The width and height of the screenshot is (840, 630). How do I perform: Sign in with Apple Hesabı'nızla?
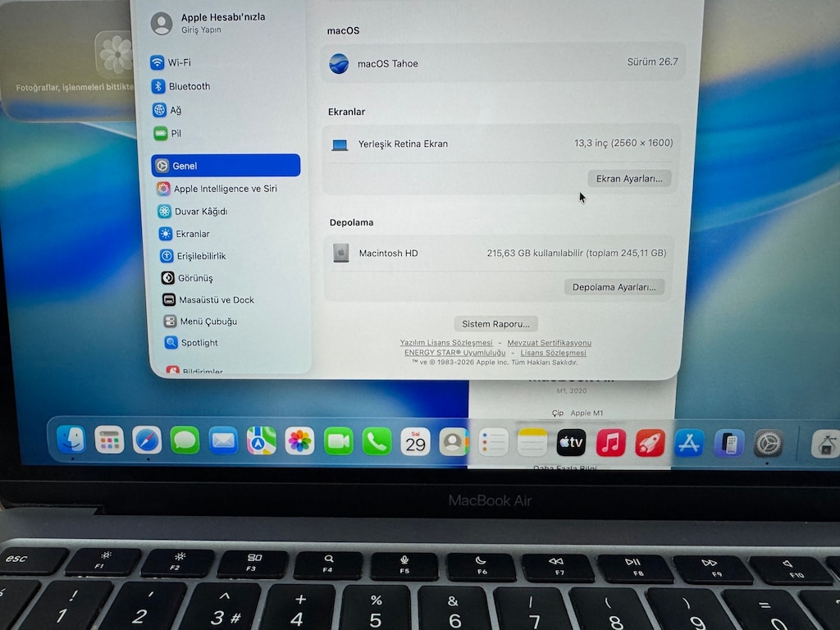pyautogui.click(x=208, y=23)
